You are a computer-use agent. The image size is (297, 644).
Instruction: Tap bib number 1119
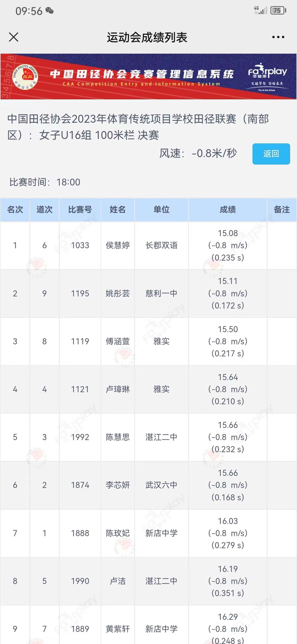(80, 341)
